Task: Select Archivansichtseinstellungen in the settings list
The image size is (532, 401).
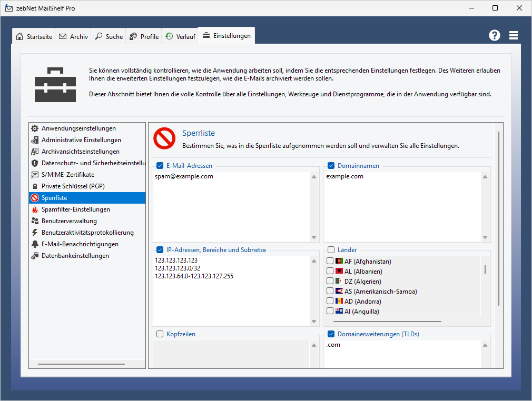Action: coord(80,152)
